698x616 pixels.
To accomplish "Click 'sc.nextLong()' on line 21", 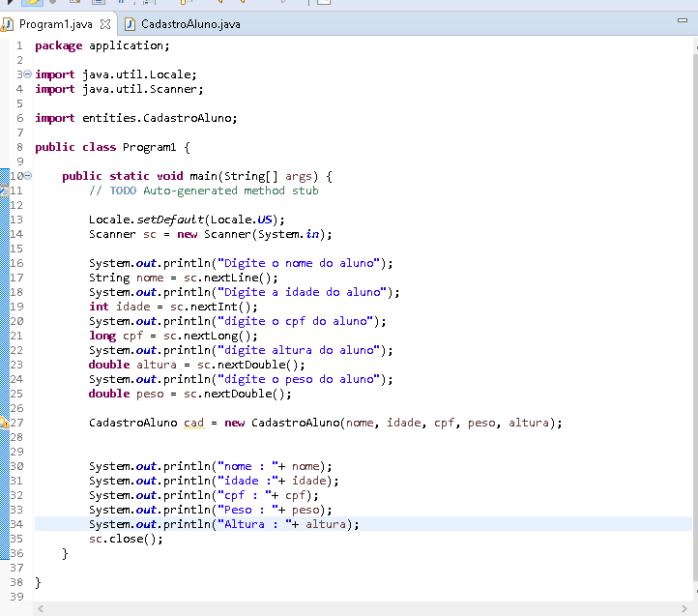I will (207, 336).
